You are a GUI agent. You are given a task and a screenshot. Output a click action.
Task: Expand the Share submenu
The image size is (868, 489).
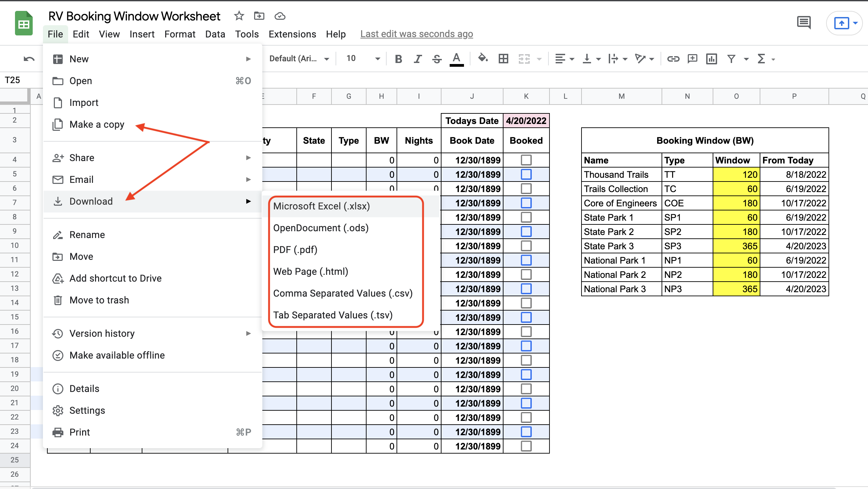click(x=153, y=158)
